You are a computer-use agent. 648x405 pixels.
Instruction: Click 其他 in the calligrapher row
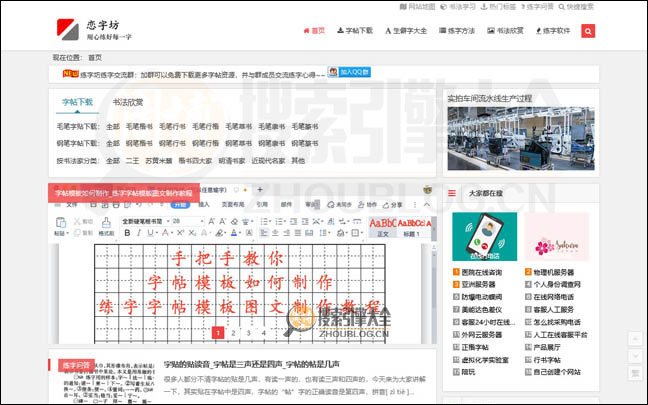[x=298, y=160]
